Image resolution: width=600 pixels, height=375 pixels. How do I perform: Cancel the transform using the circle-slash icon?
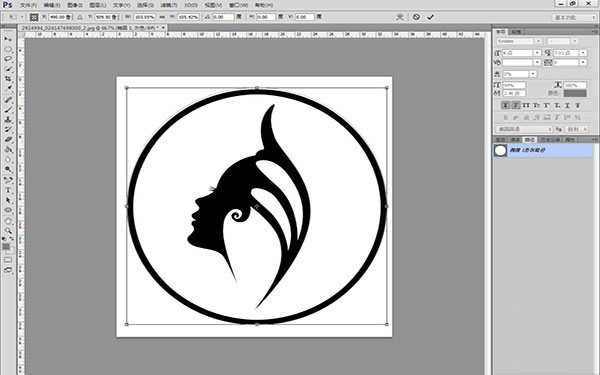coord(416,17)
